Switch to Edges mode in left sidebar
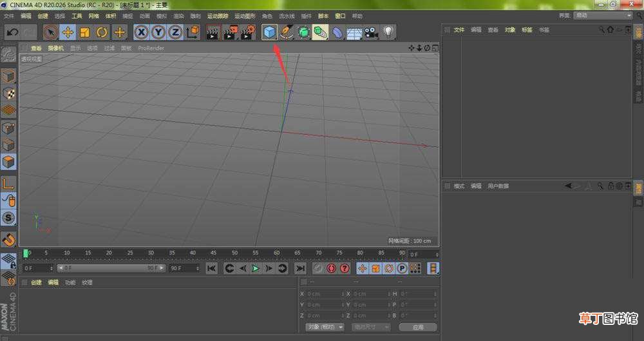Screen dimensions: 644x341 pos(8,145)
